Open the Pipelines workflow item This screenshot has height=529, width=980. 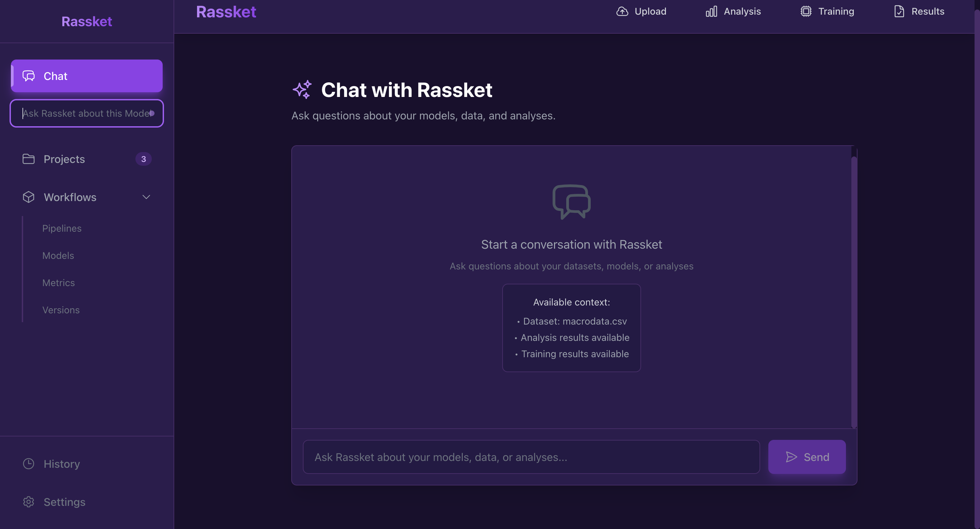62,228
